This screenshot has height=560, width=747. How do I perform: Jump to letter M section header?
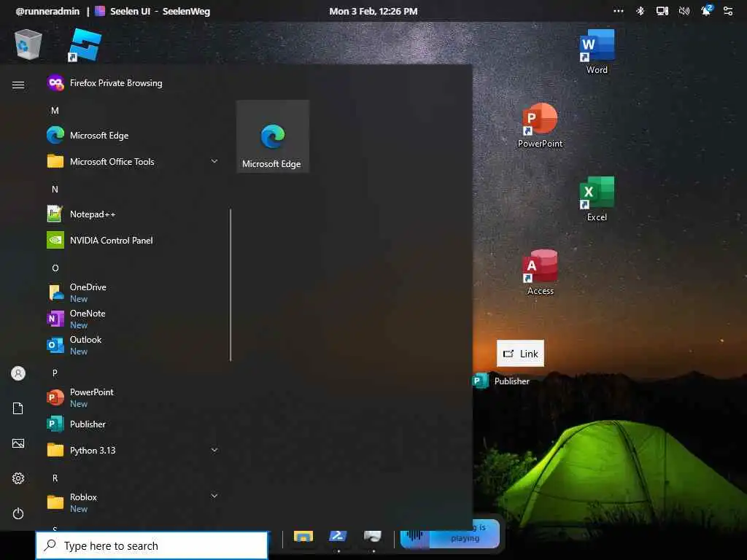tap(55, 111)
